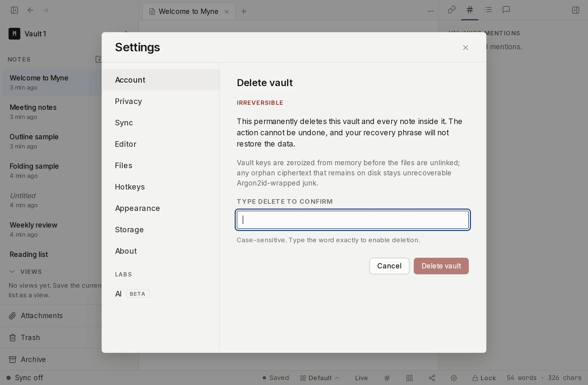Toggle the left sidebar panel icon

click(14, 10)
